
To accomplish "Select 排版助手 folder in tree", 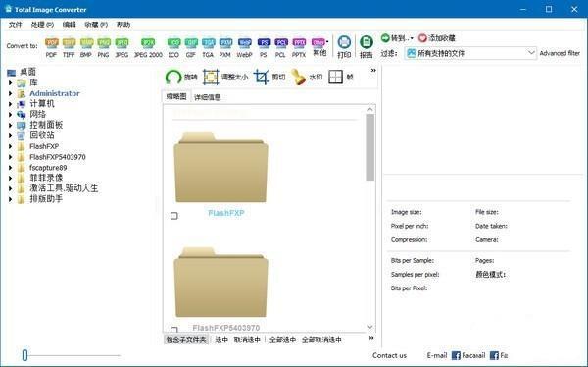I will pyautogui.click(x=46, y=199).
